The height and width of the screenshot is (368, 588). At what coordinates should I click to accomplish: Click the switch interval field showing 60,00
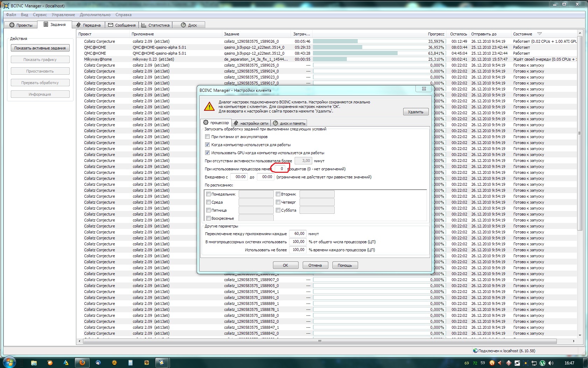click(299, 233)
